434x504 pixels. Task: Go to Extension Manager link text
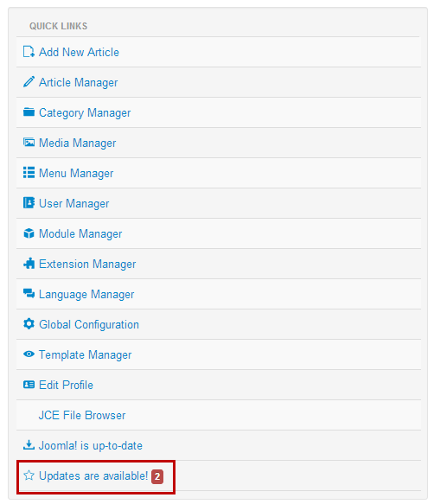coord(87,265)
